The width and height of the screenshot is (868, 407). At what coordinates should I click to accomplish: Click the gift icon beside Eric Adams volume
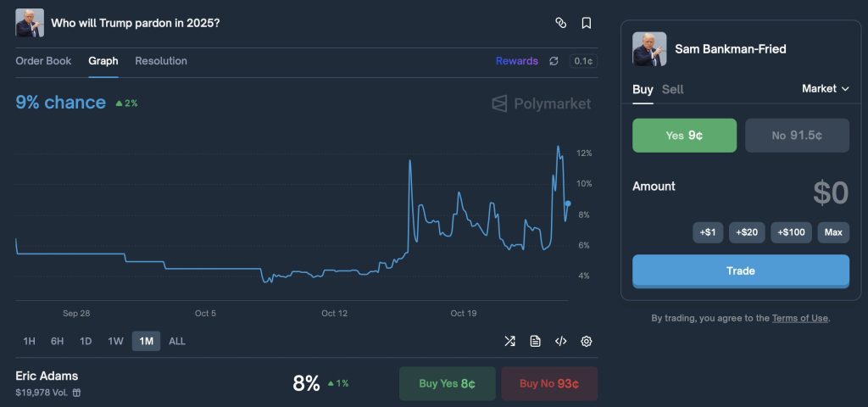[x=77, y=393]
